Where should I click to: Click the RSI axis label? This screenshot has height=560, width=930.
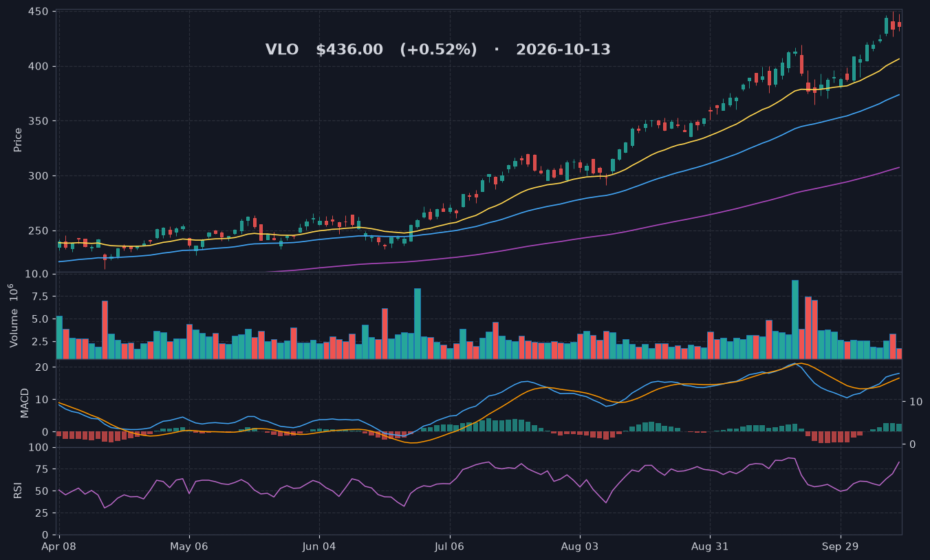pos(18,491)
